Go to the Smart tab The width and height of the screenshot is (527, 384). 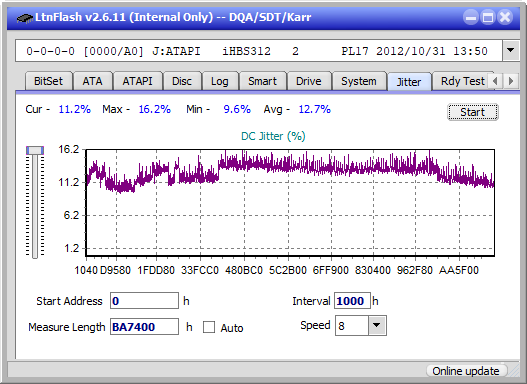pos(262,81)
